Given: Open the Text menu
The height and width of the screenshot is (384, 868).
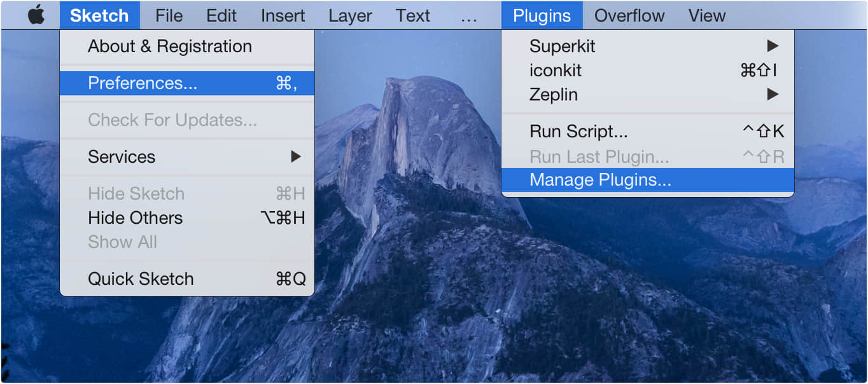Looking at the screenshot, I should 412,15.
